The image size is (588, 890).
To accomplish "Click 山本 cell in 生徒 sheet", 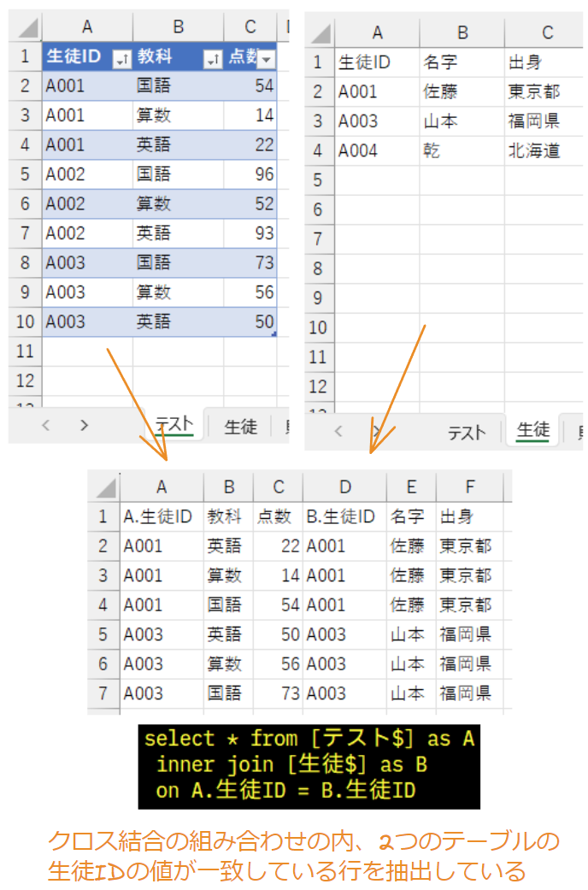I will point(462,121).
